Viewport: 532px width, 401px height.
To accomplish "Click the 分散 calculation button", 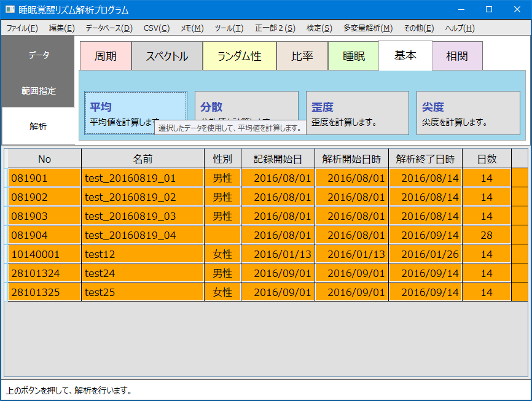I will click(x=247, y=105).
